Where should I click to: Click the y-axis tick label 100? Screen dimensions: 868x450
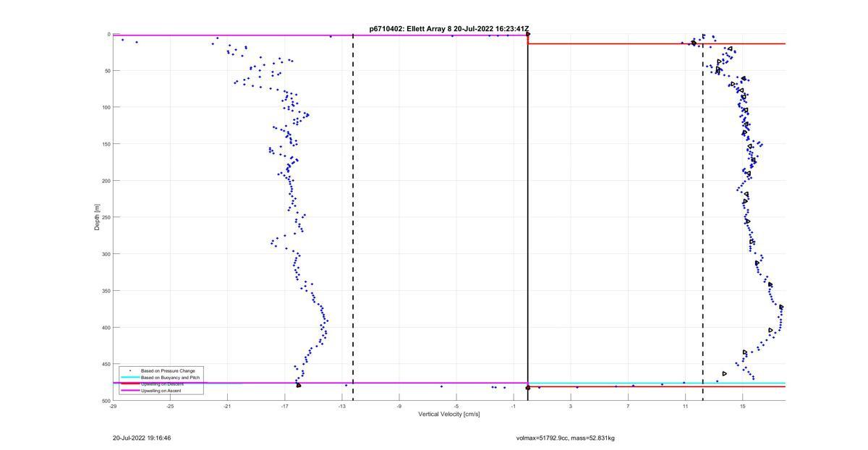click(106, 107)
